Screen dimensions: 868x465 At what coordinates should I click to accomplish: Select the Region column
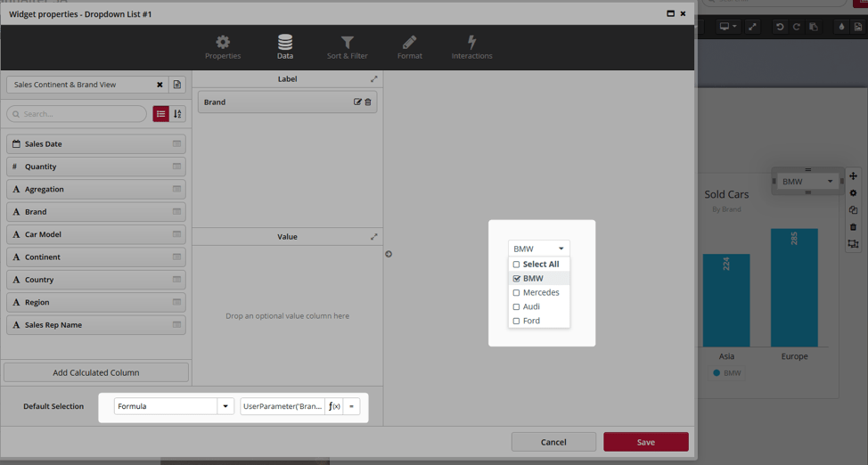95,303
